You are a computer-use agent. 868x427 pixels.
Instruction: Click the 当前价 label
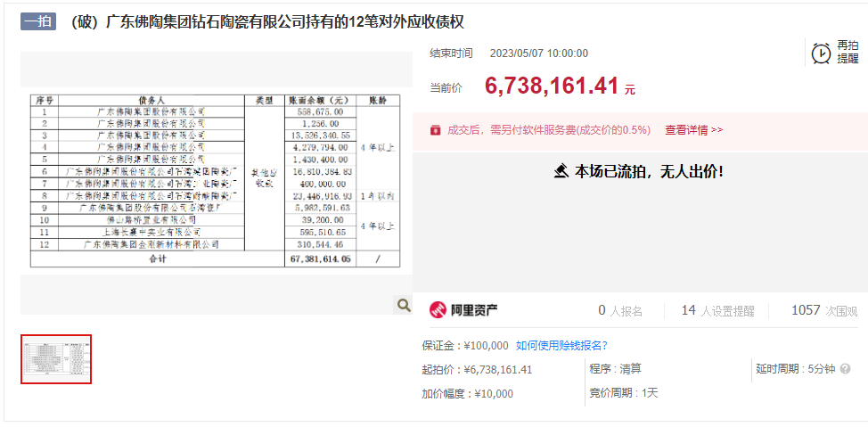pyautogui.click(x=446, y=87)
